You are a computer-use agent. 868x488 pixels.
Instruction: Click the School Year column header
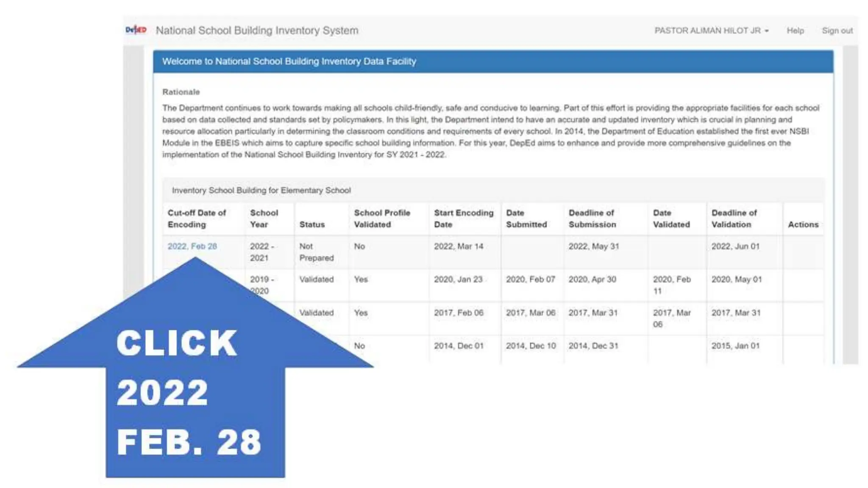264,219
